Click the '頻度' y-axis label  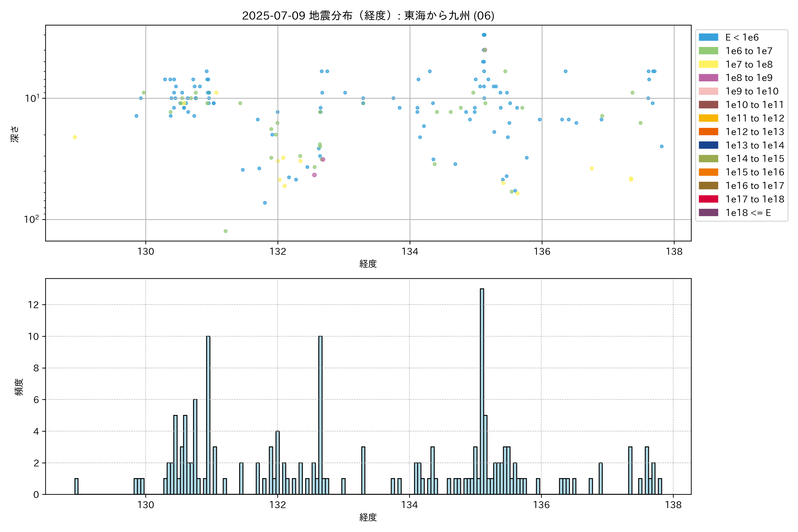19,387
